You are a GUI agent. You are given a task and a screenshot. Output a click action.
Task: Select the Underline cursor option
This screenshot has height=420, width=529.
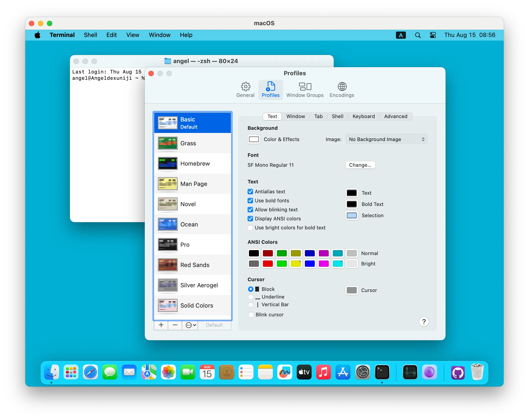tap(251, 297)
